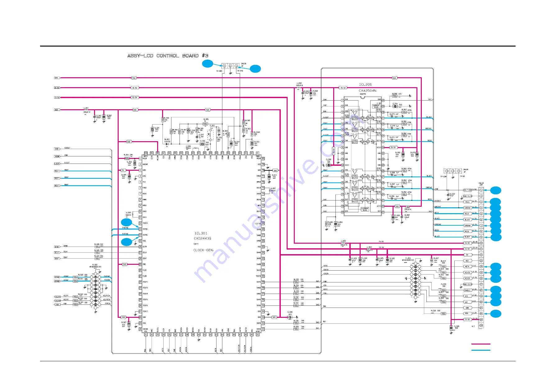Select the VCOM input port flag

tap(57, 156)
